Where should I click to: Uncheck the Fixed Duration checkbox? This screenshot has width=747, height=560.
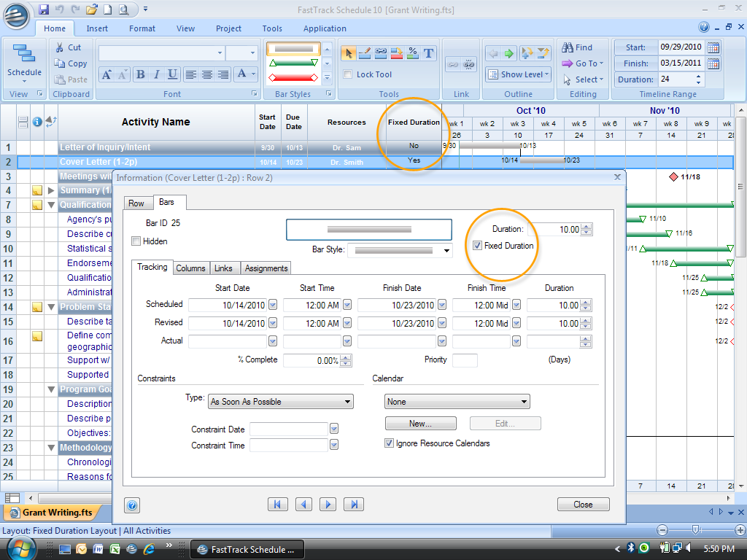coord(478,246)
